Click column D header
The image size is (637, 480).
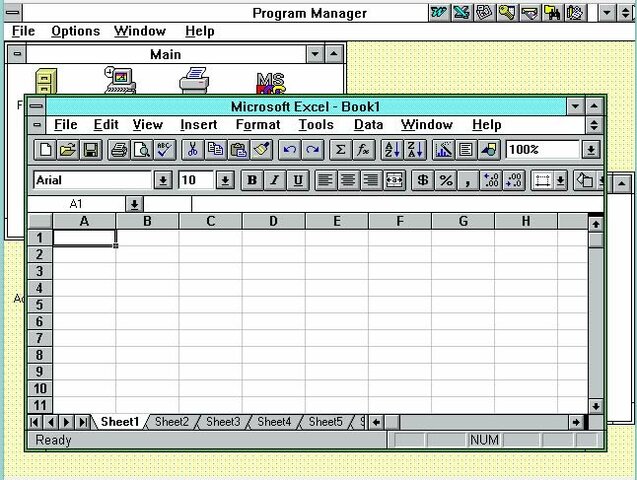pyautogui.click(x=273, y=221)
